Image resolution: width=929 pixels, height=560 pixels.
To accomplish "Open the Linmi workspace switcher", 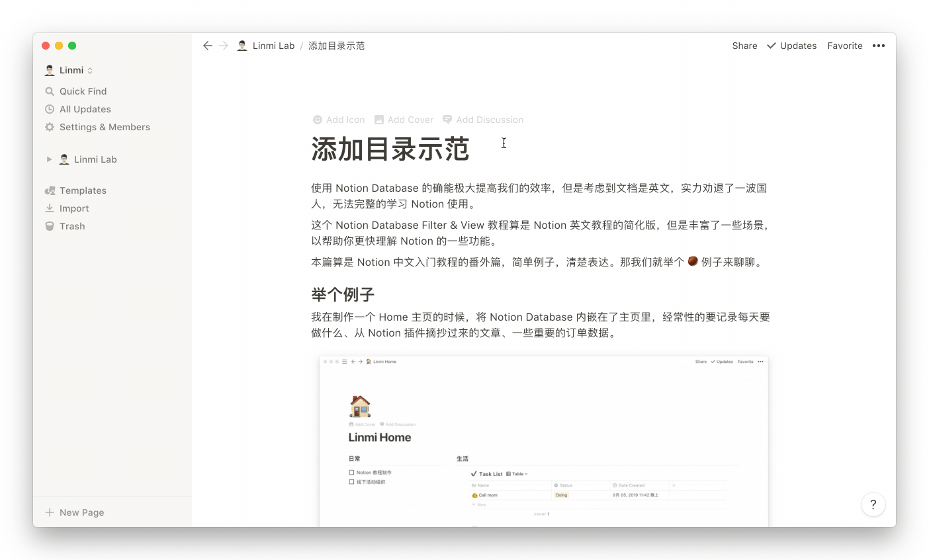I will tap(69, 70).
